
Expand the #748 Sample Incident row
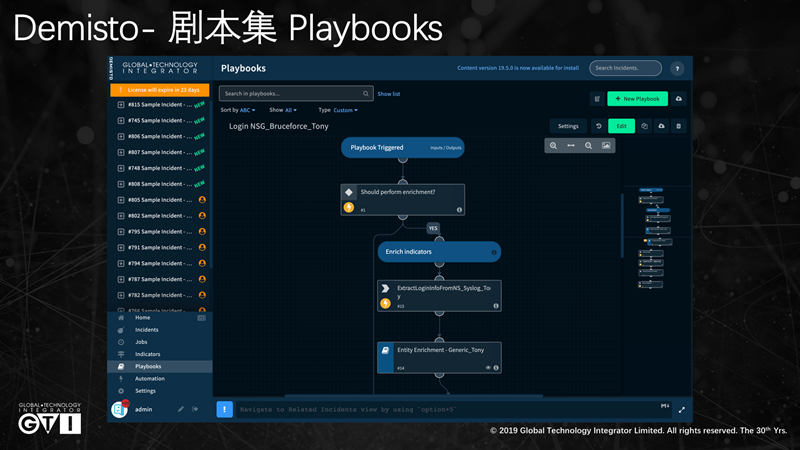(x=121, y=168)
